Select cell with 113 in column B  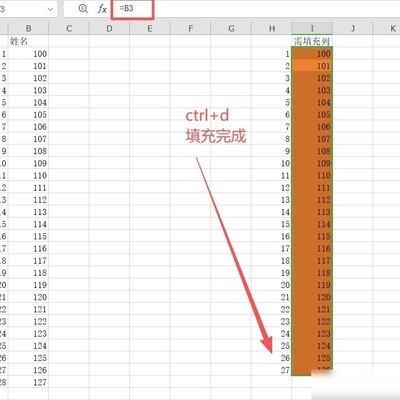click(x=28, y=212)
